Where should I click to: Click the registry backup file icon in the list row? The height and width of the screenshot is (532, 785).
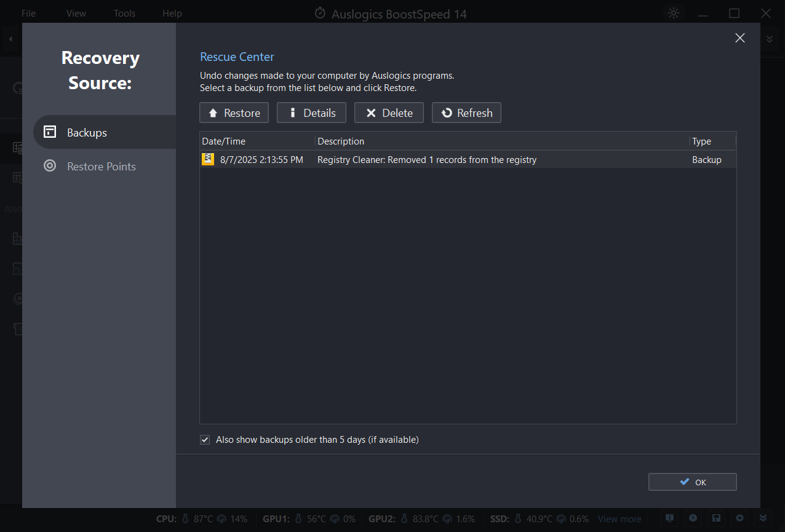[x=207, y=159]
